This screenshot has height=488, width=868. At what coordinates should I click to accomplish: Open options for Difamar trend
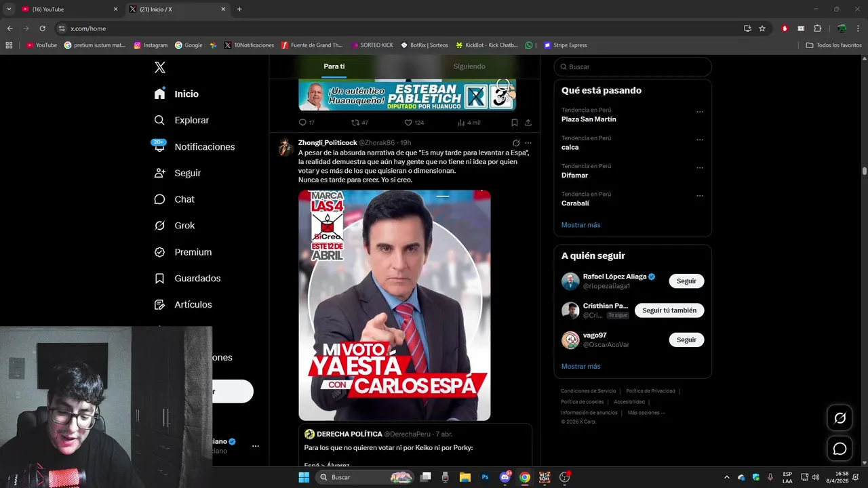(x=700, y=167)
